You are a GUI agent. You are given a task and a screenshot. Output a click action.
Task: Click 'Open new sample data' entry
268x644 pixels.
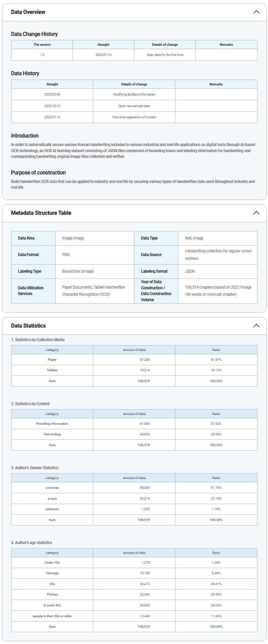click(x=134, y=106)
